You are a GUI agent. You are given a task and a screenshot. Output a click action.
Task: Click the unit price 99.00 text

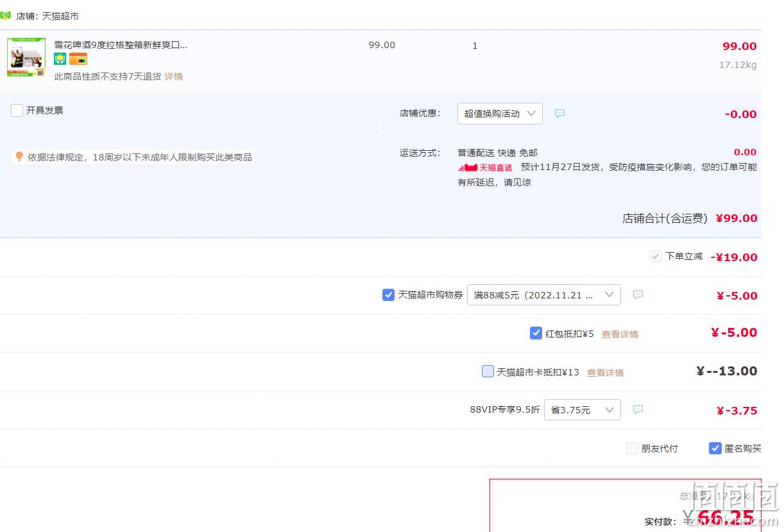382,45
